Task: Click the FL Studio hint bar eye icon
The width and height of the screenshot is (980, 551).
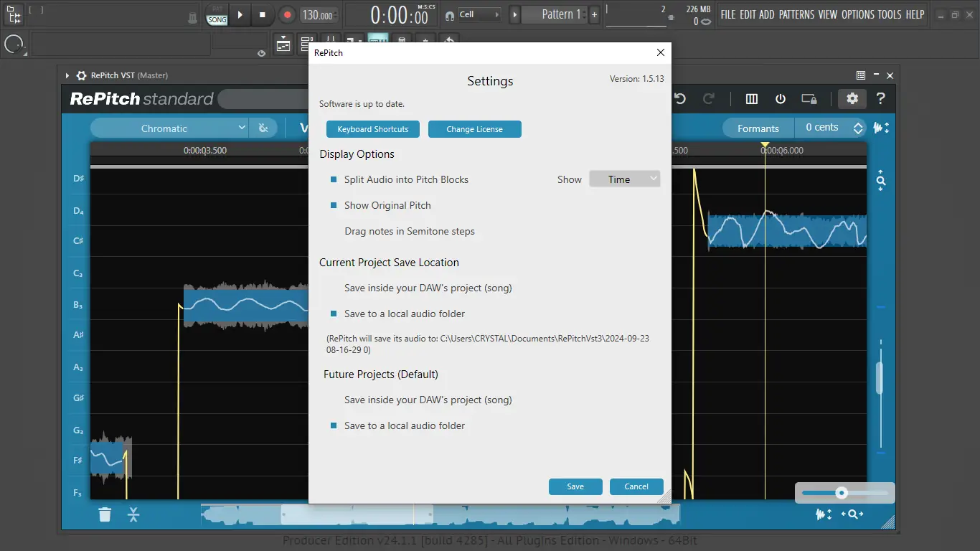Action: [x=261, y=52]
